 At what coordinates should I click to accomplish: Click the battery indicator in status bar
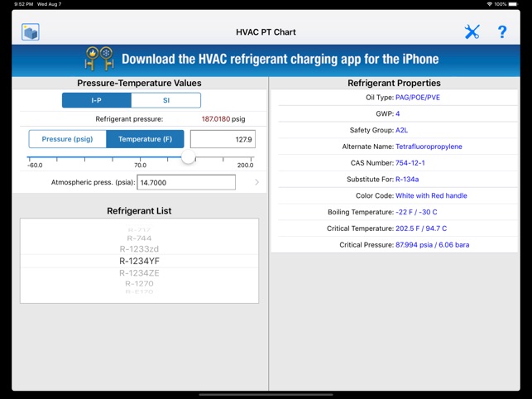coord(513,4)
